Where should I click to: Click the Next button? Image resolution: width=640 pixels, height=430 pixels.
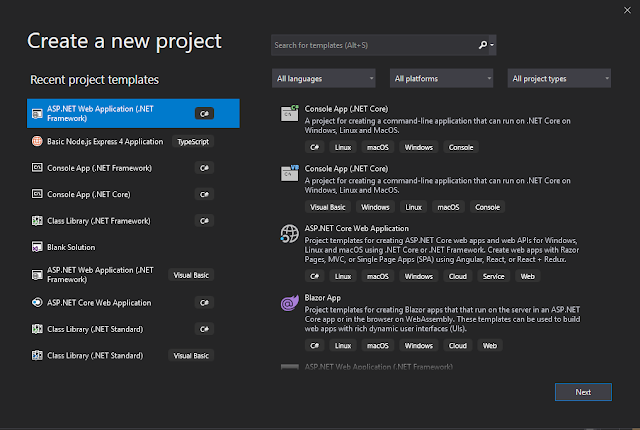[x=583, y=392]
